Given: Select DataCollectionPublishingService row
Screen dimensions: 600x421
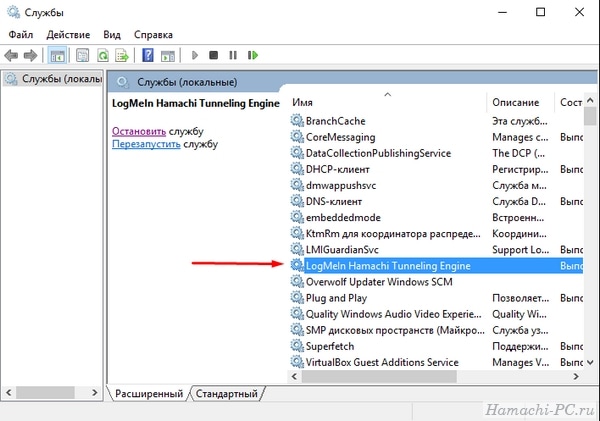Looking at the screenshot, I should (436, 153).
